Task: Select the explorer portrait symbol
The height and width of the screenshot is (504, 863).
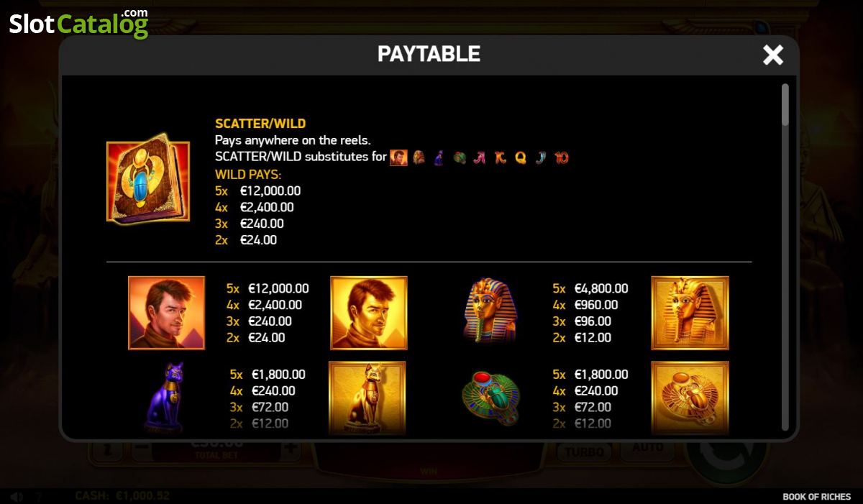Action: (x=166, y=313)
